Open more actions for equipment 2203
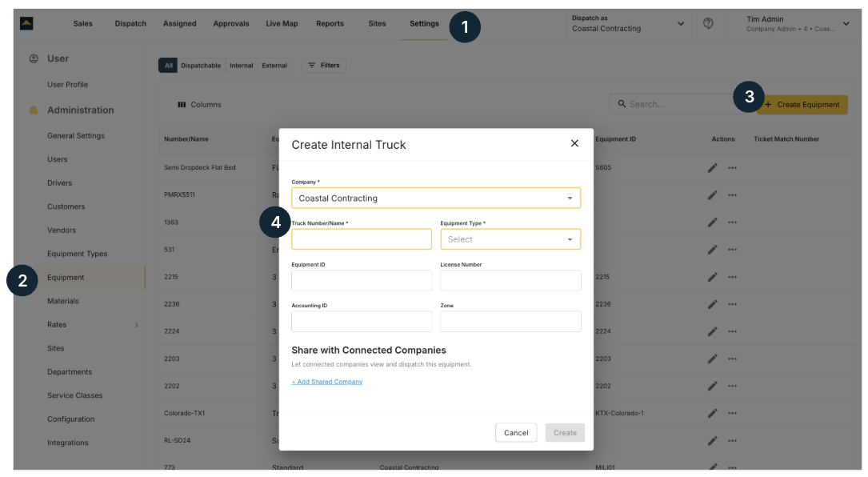 point(732,359)
